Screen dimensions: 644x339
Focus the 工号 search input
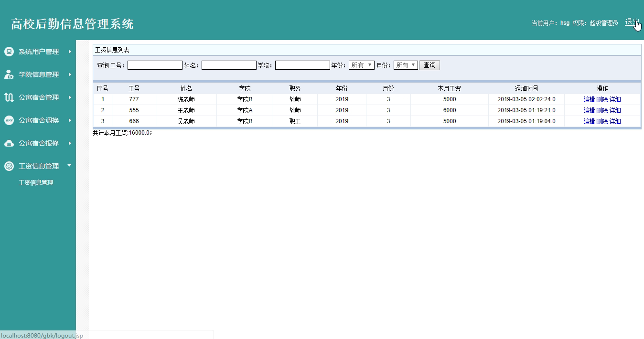coord(155,65)
